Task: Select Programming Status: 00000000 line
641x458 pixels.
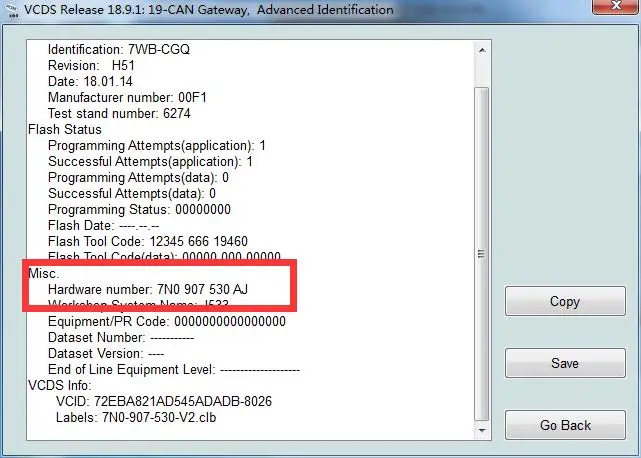Action: click(x=139, y=209)
